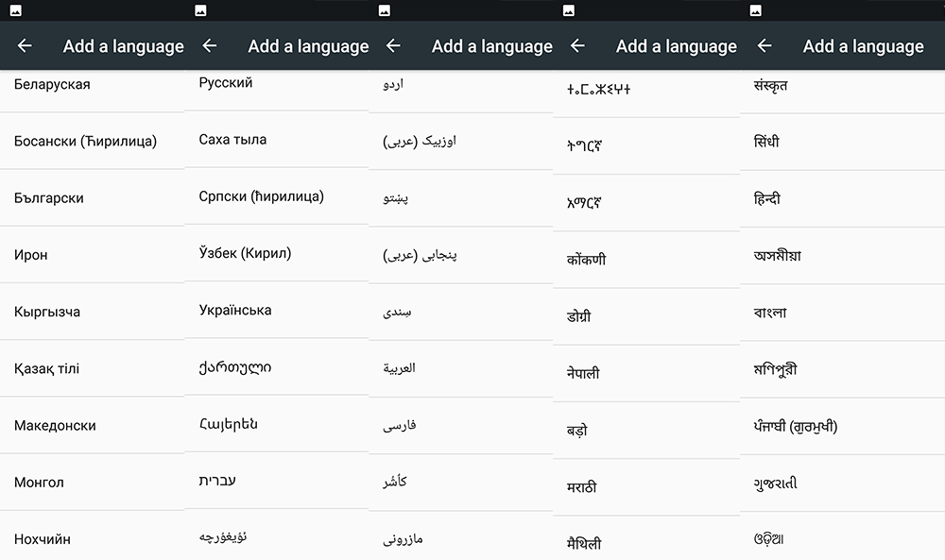Choose Українська as the language
This screenshot has width=945, height=560.
point(235,310)
